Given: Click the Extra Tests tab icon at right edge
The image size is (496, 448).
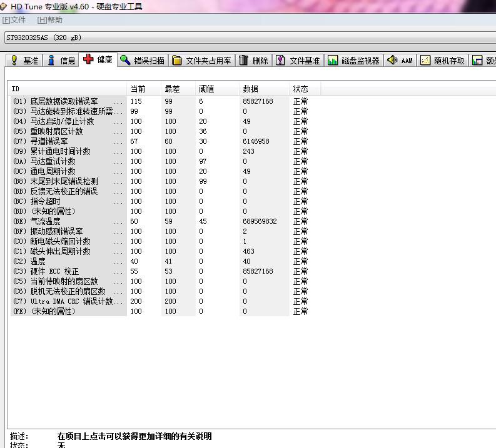Looking at the screenshot, I should tap(477, 60).
